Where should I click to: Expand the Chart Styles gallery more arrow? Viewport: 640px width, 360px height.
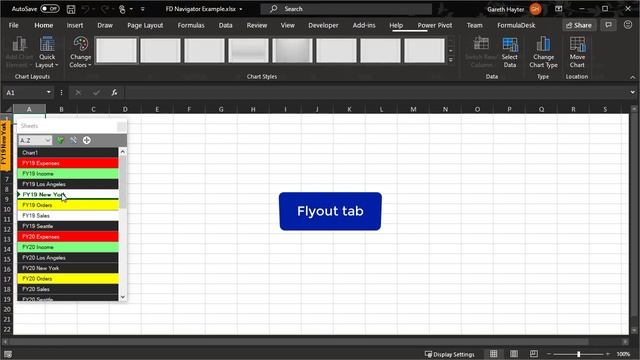451,60
